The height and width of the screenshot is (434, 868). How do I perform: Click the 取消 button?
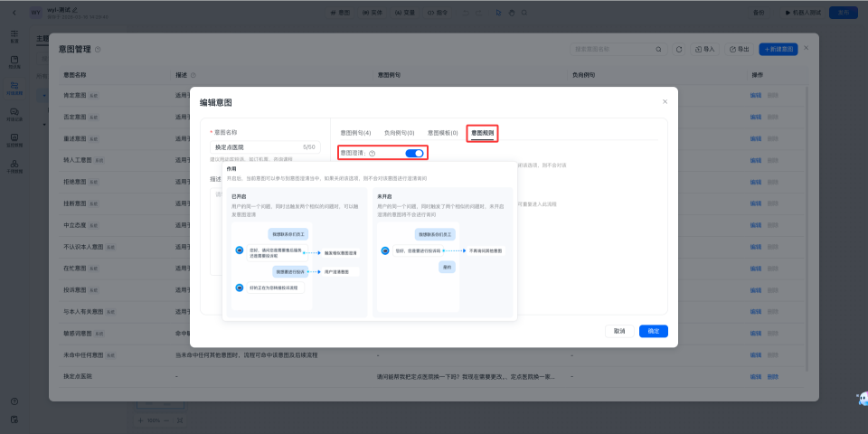[x=619, y=331]
